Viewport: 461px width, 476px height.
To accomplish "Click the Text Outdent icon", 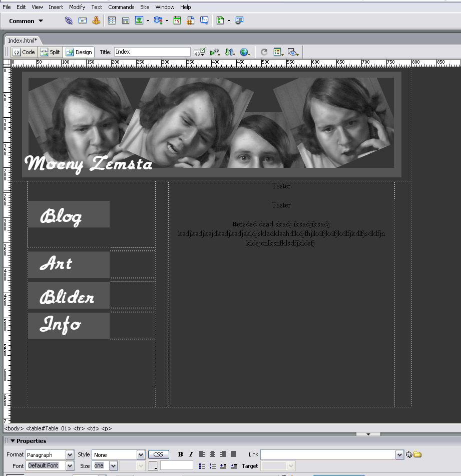I will tap(223, 466).
